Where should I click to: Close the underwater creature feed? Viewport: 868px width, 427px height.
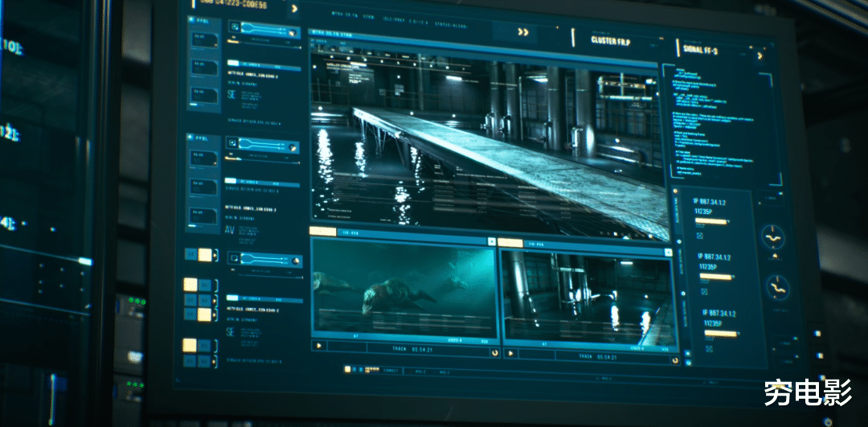click(x=492, y=241)
